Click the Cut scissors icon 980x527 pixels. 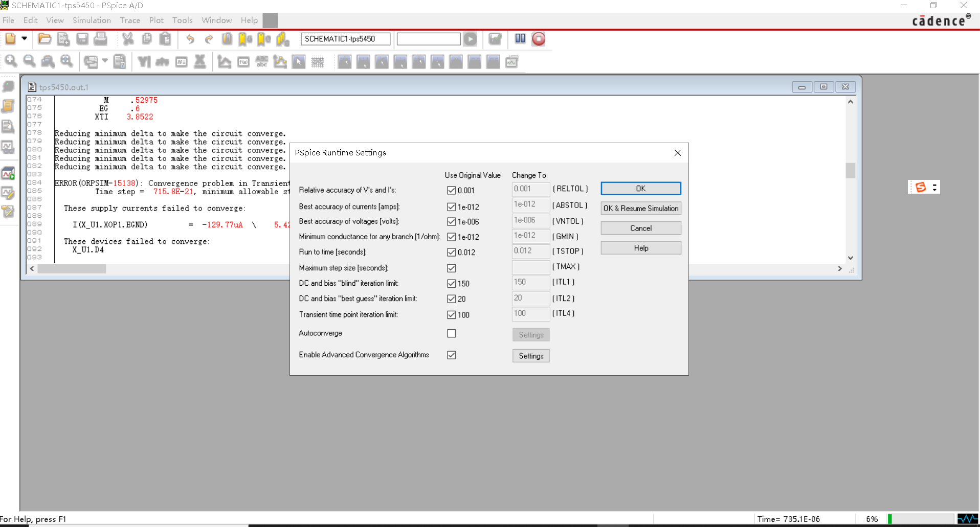click(128, 39)
